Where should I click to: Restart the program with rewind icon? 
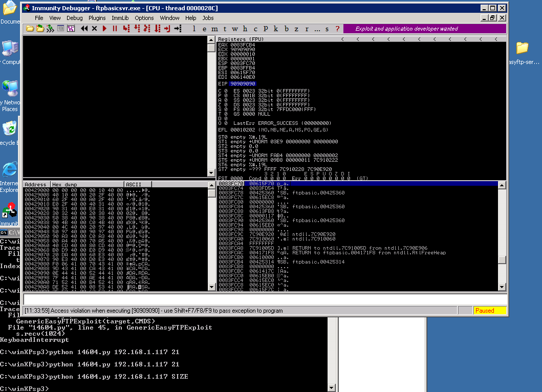coord(84,29)
